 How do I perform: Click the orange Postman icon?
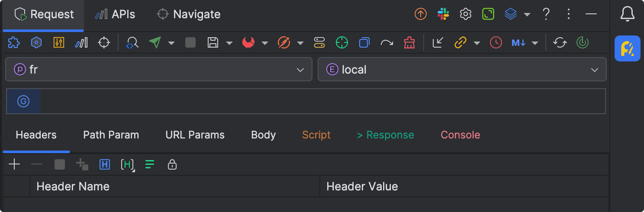283,42
